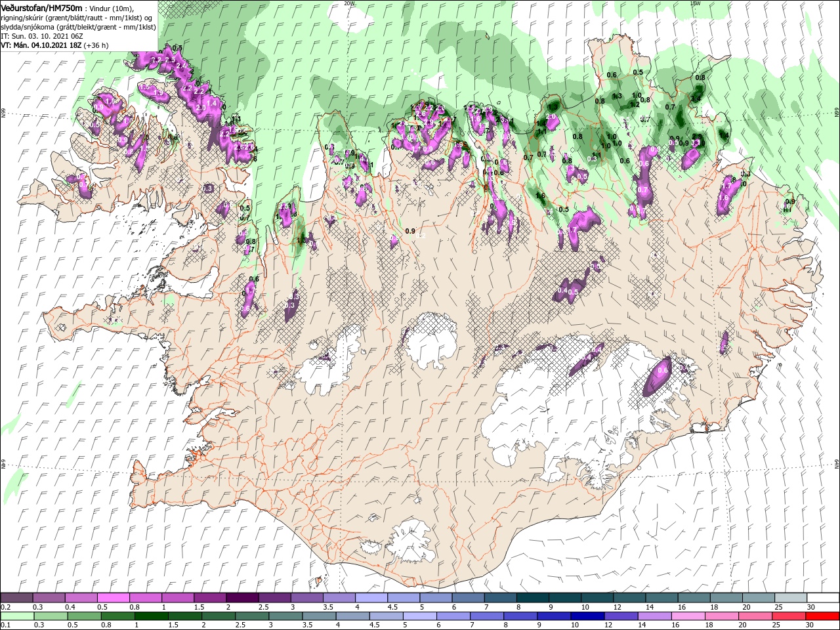840x630 pixels.
Task: Pick the snow-scale swatch starting at 0.2
Action: 16,598
